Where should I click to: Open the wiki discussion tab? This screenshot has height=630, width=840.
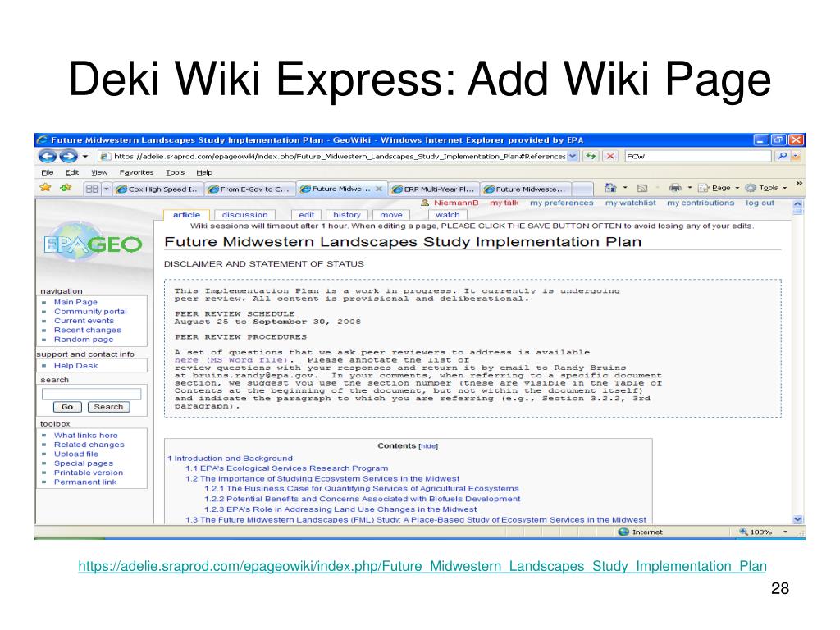pyautogui.click(x=244, y=215)
